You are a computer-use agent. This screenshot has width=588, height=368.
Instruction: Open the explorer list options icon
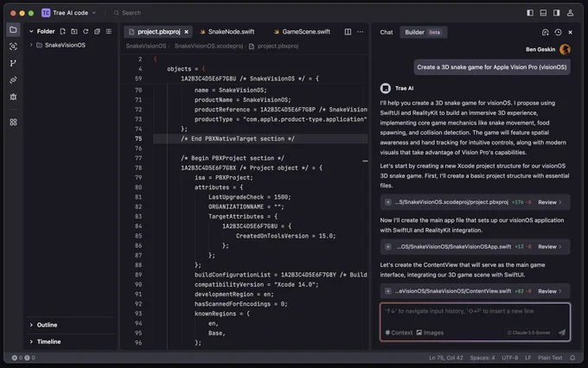pyautogui.click(x=109, y=31)
